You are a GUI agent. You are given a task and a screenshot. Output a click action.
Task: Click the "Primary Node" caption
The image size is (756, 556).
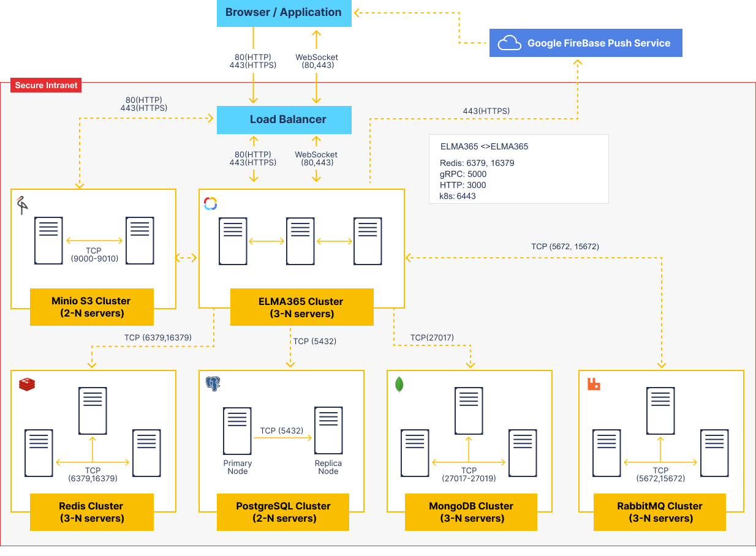point(238,467)
